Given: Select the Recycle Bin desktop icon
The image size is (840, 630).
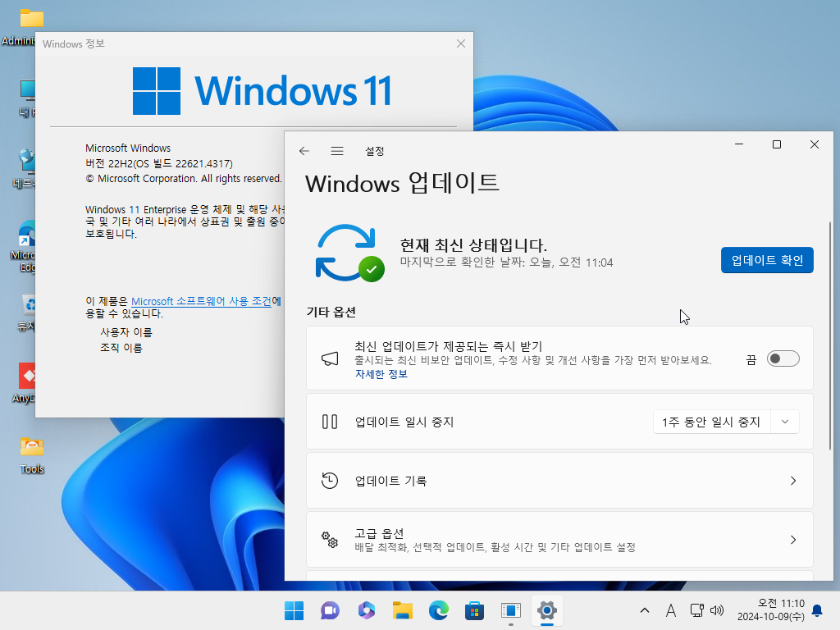Looking at the screenshot, I should pos(27,313).
